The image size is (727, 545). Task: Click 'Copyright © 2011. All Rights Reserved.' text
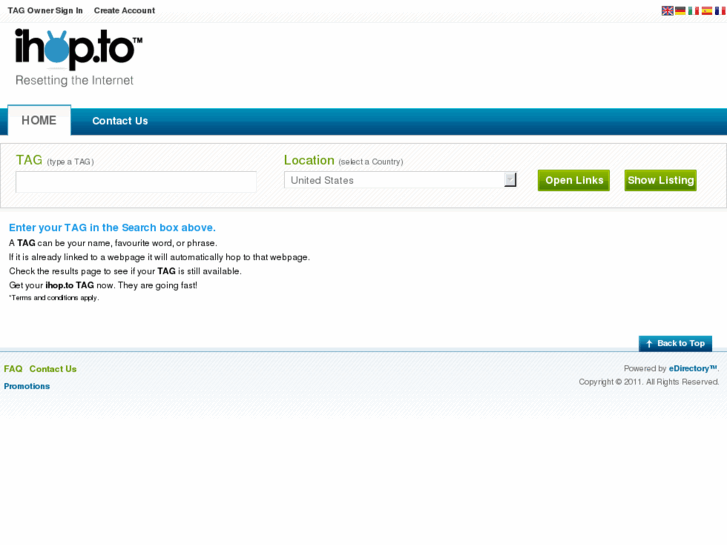tap(649, 382)
